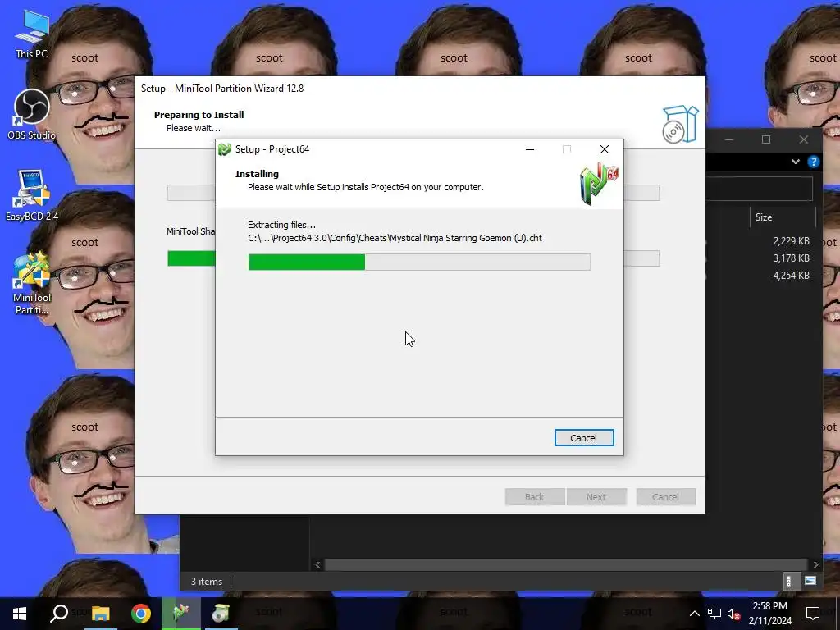Screen dimensions: 840x630
Task: Click Cancel in MiniTool Partition Wizard setup
Action: pos(666,497)
